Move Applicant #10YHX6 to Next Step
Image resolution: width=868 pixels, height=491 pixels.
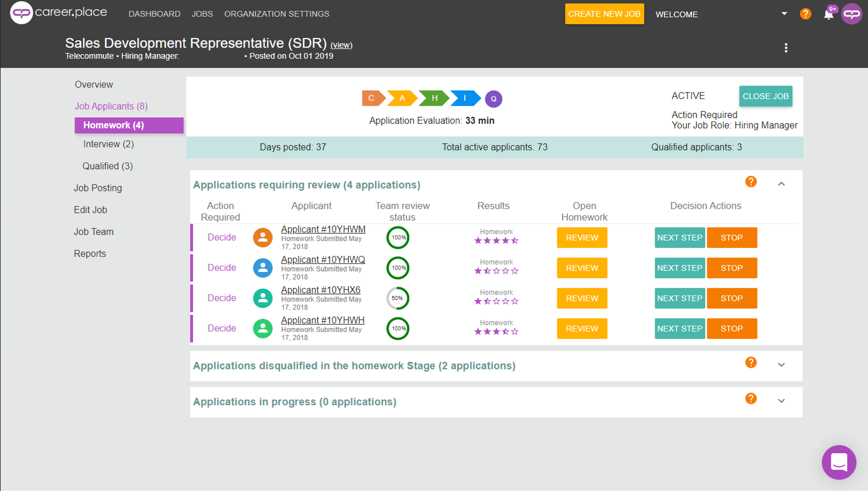tap(679, 298)
